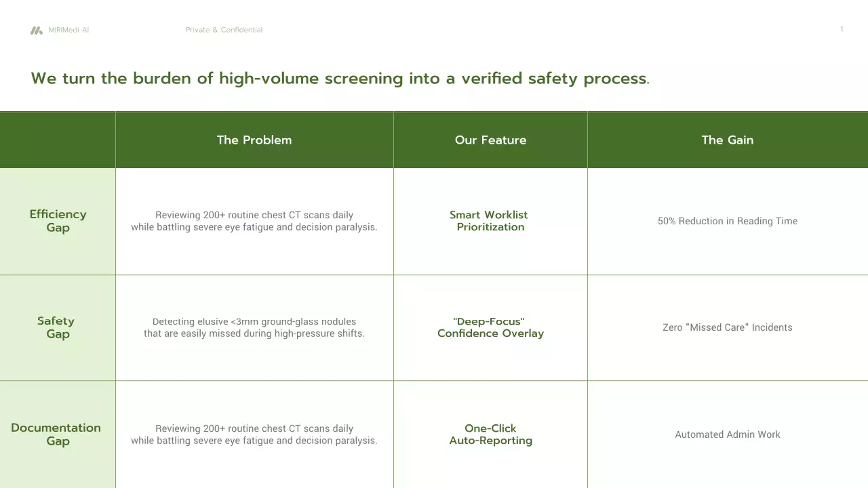This screenshot has width=868, height=488.
Task: Select the Smart Worklist Prioritization feature cell
Action: click(x=490, y=221)
